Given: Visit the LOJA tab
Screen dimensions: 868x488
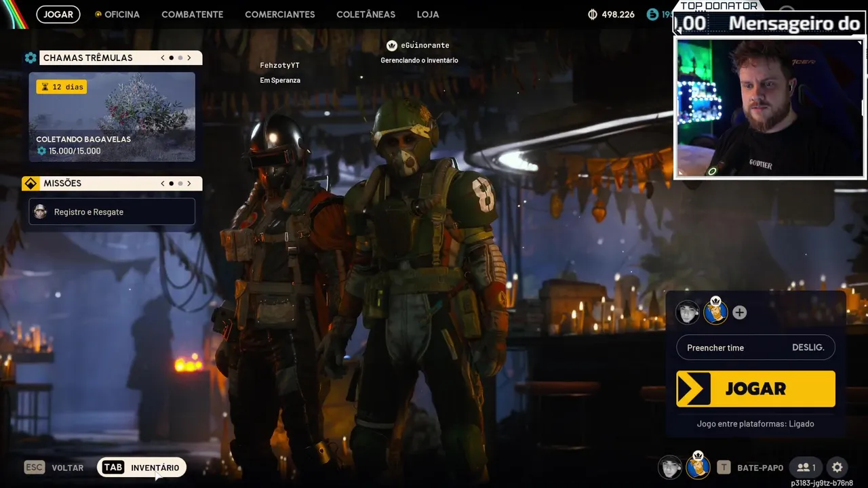Looking at the screenshot, I should (428, 14).
